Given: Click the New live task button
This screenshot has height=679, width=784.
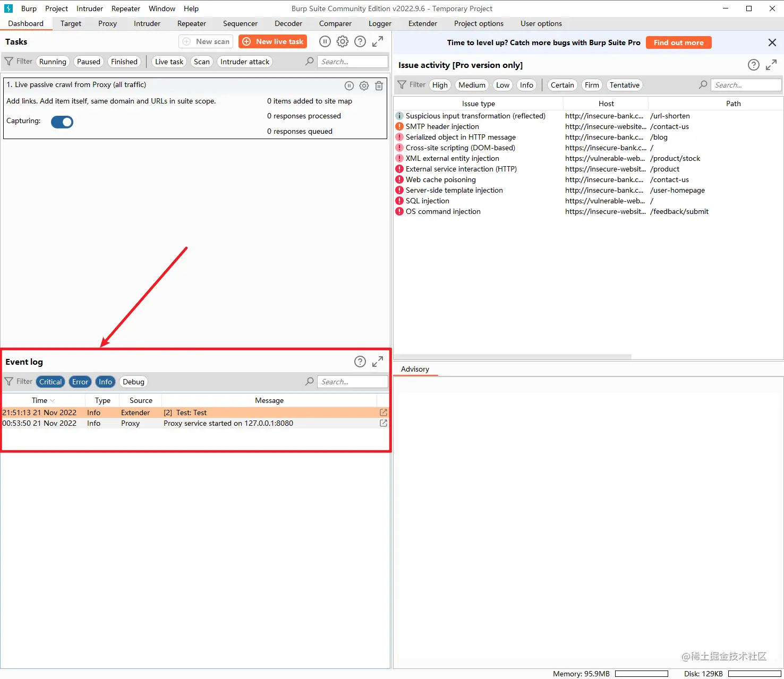Looking at the screenshot, I should 273,41.
